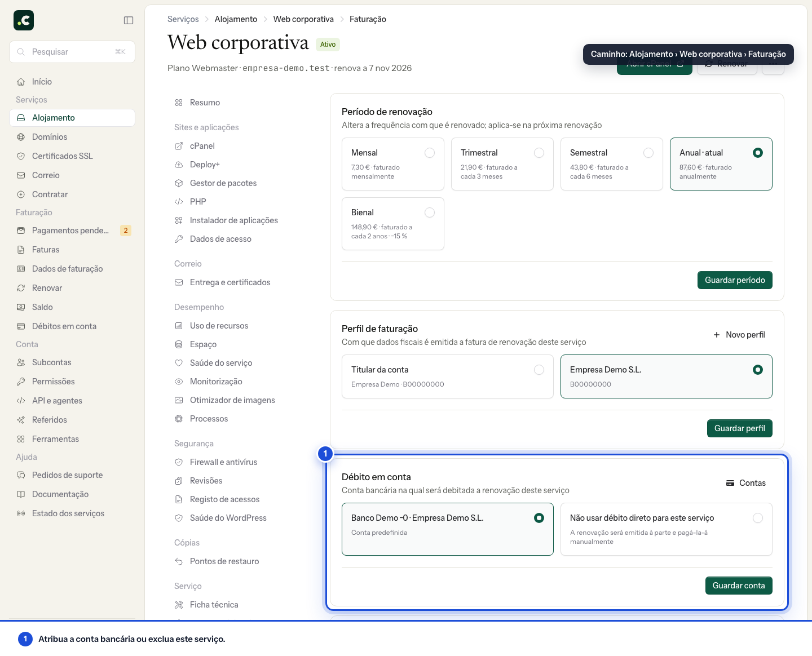812x656 pixels.
Task: Select the Trimestral renewal period
Action: point(502,164)
